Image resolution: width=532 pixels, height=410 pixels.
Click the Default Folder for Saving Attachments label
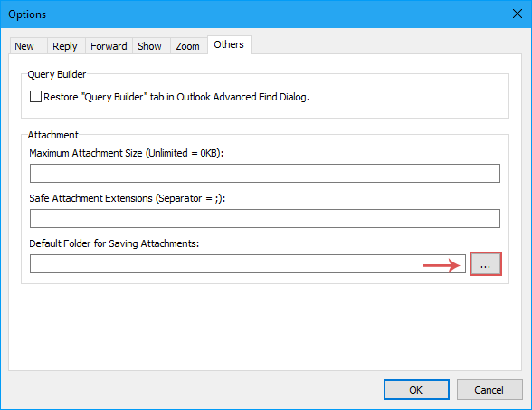(x=114, y=243)
